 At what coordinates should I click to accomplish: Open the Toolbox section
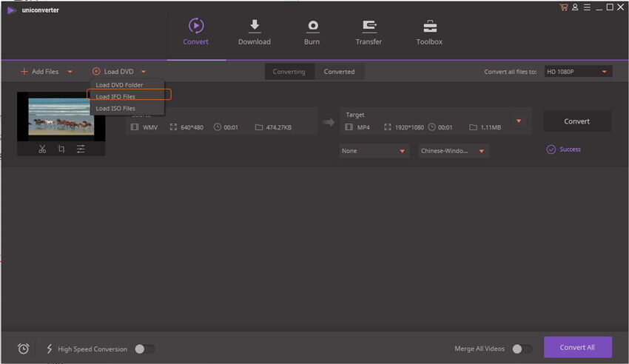point(429,32)
